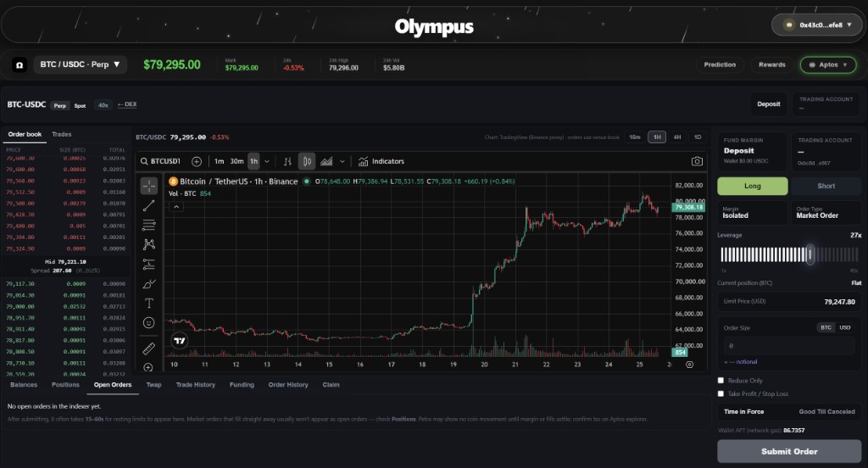The image size is (868, 468).
Task: Enable the Take Profit / Stop Loss checkbox
Action: [x=721, y=393]
